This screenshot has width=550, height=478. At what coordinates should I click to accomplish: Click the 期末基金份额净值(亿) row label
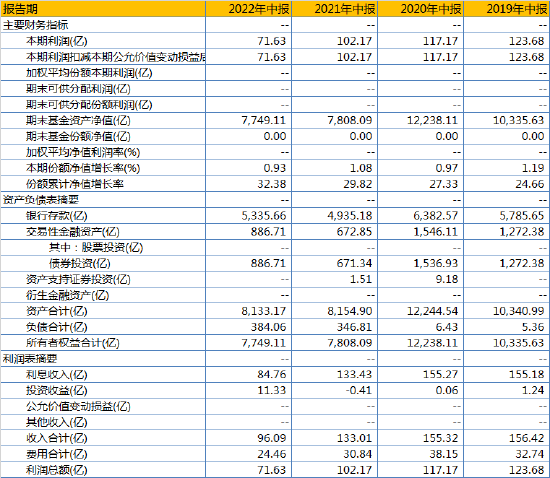78,136
